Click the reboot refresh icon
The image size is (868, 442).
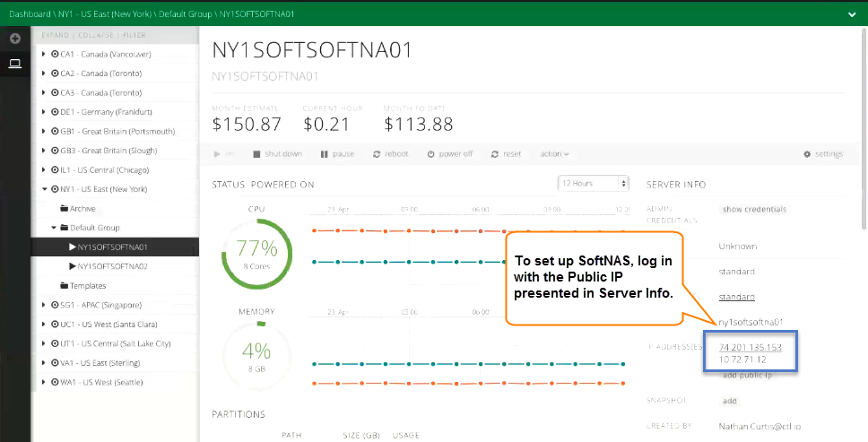377,154
